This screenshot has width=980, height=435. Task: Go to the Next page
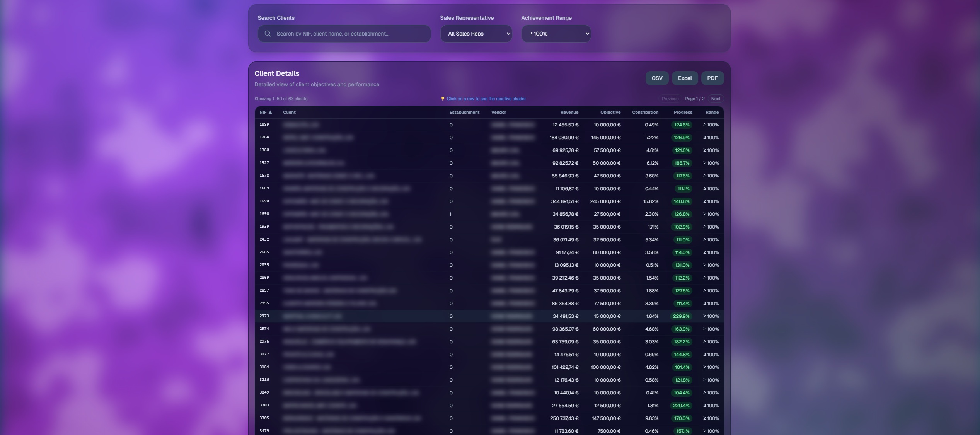click(715, 99)
